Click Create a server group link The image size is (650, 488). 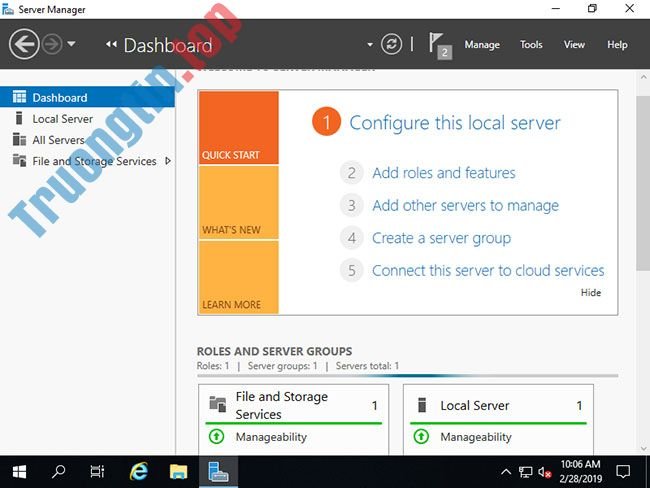(x=441, y=238)
